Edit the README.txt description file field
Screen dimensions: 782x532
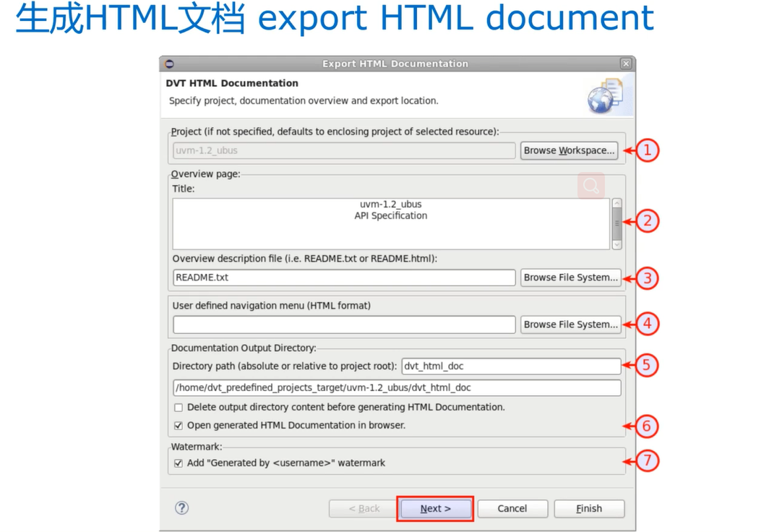tap(343, 277)
